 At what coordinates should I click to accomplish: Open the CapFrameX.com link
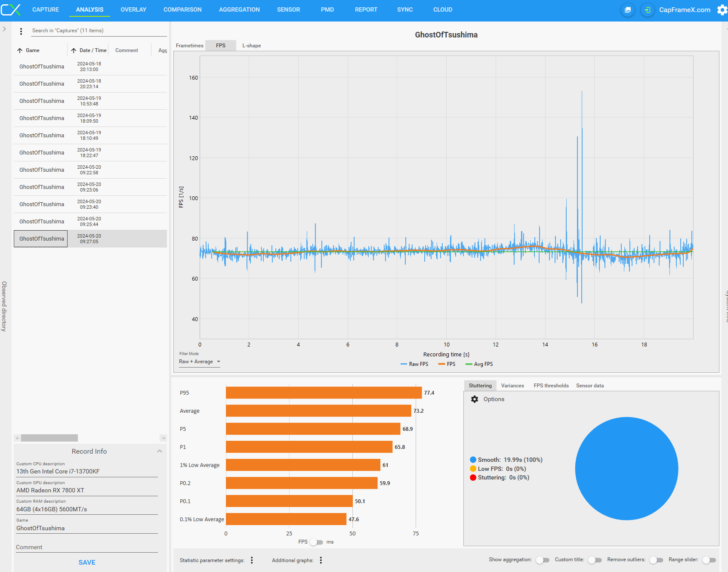point(685,10)
